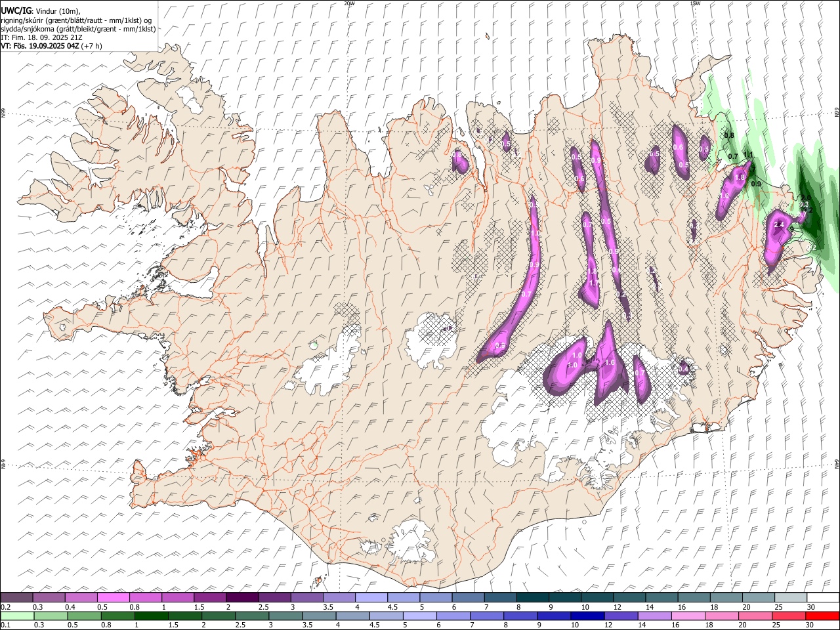Click the black '1.1' rain value on the northeast coast

747,154
